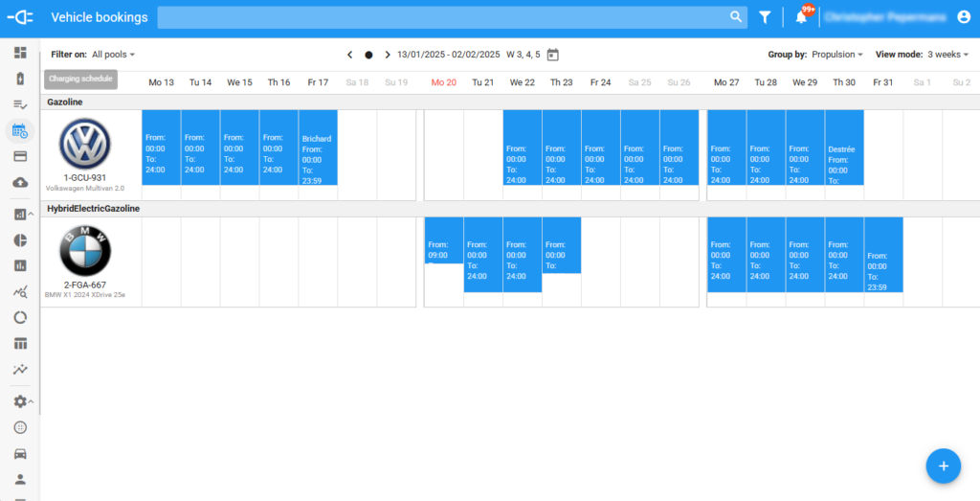Click the filter funnel icon in the header

[x=765, y=17]
